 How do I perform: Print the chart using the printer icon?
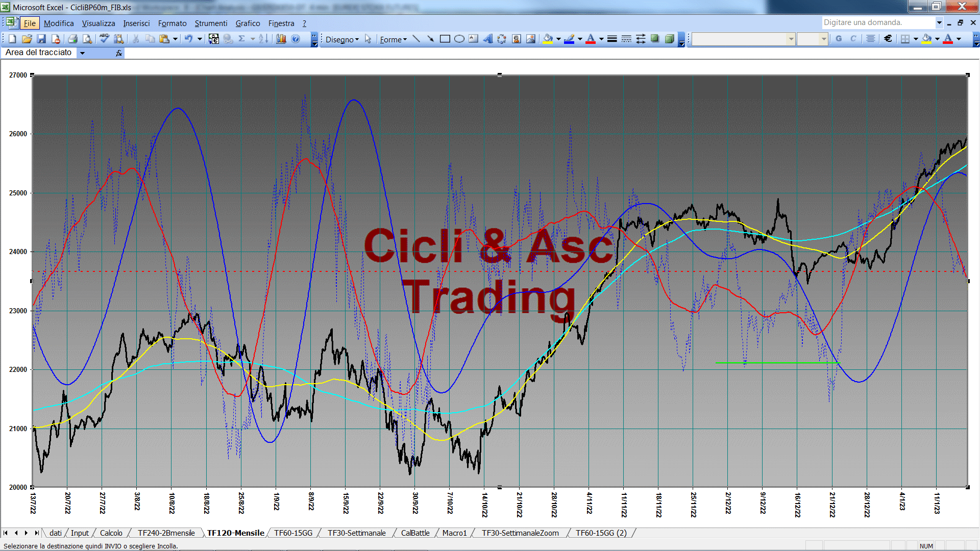pyautogui.click(x=72, y=39)
